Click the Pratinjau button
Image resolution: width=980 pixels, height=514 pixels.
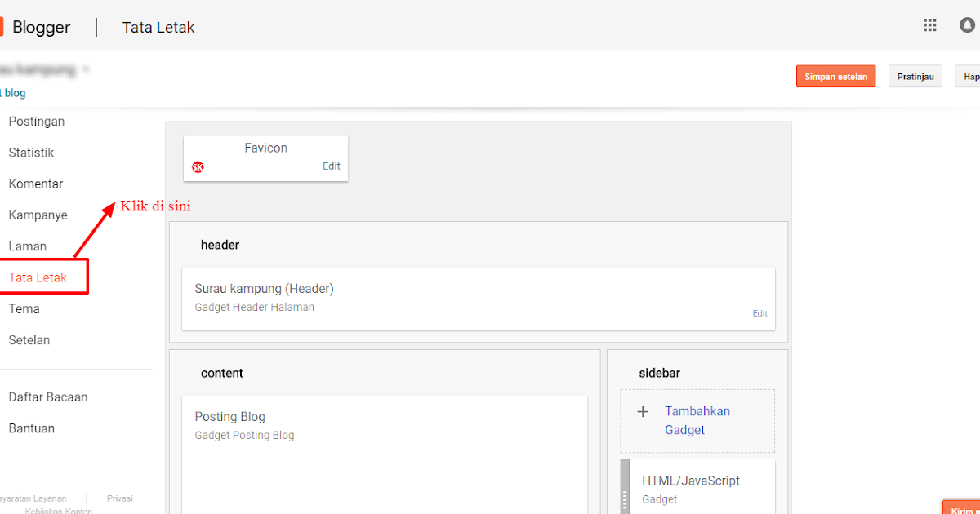915,76
